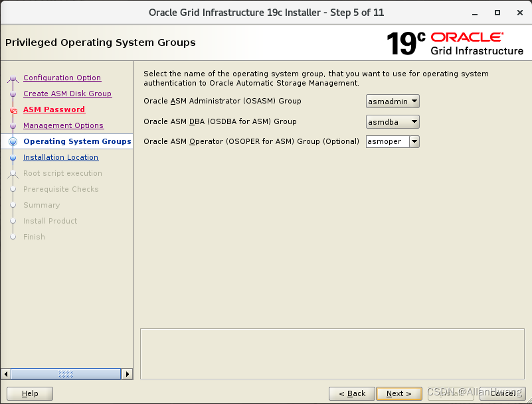This screenshot has height=404, width=532.
Task: Click the step circle next to Finish
Action: 13,237
